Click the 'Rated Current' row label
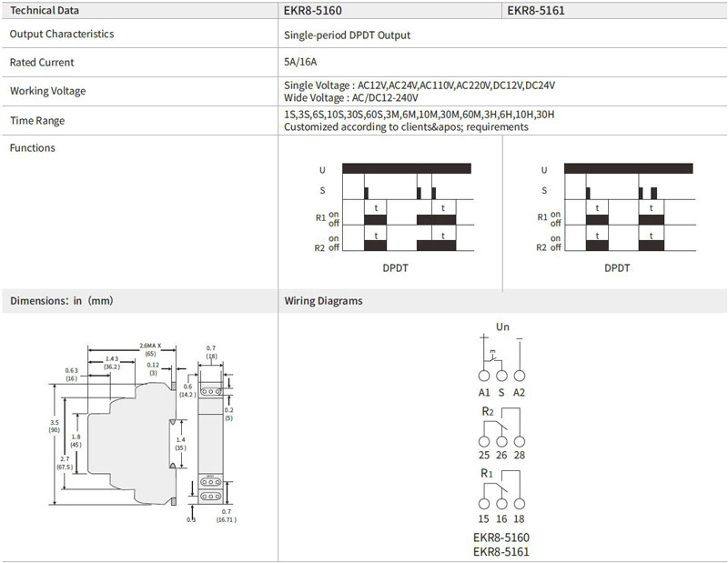Screen dimensions: 728x563 (42, 62)
